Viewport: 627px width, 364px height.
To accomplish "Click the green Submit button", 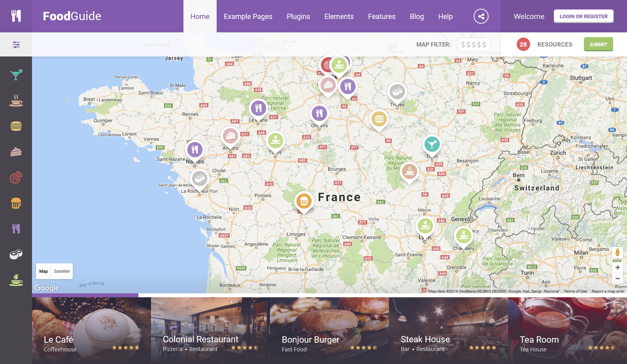I will [598, 44].
